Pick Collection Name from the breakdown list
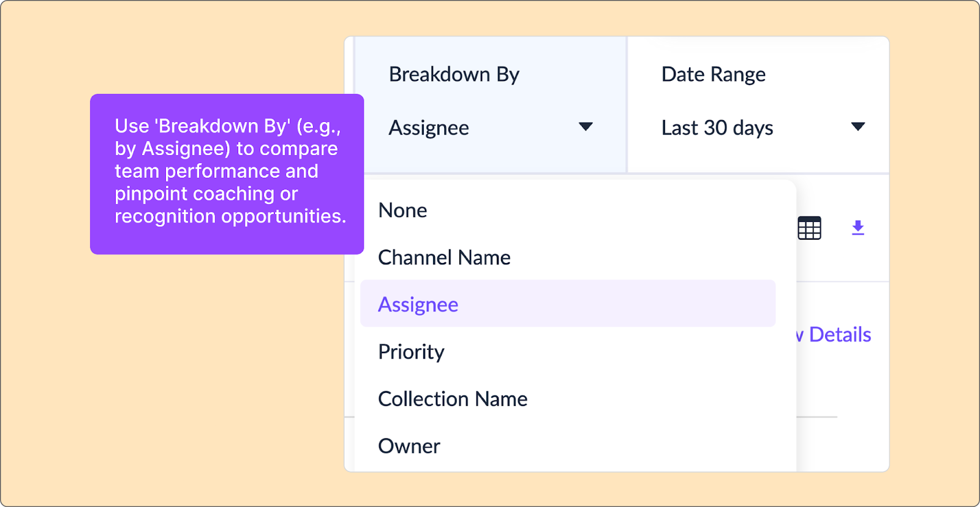 568,399
